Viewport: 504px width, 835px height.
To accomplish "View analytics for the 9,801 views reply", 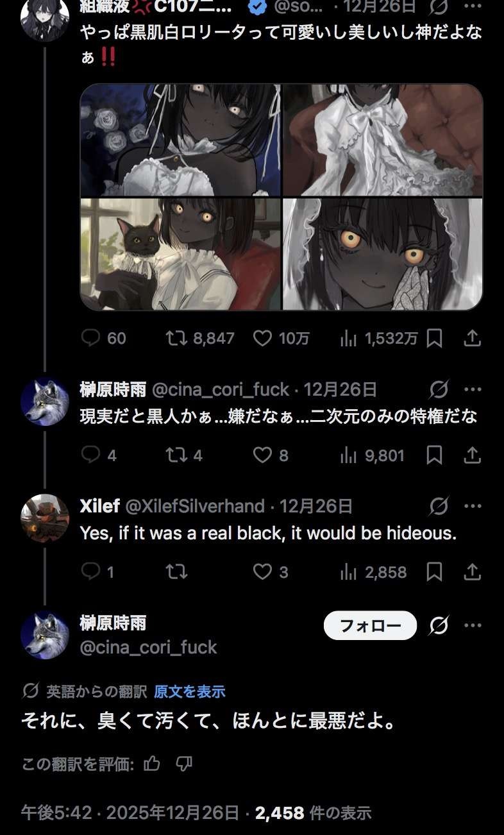I will [372, 455].
